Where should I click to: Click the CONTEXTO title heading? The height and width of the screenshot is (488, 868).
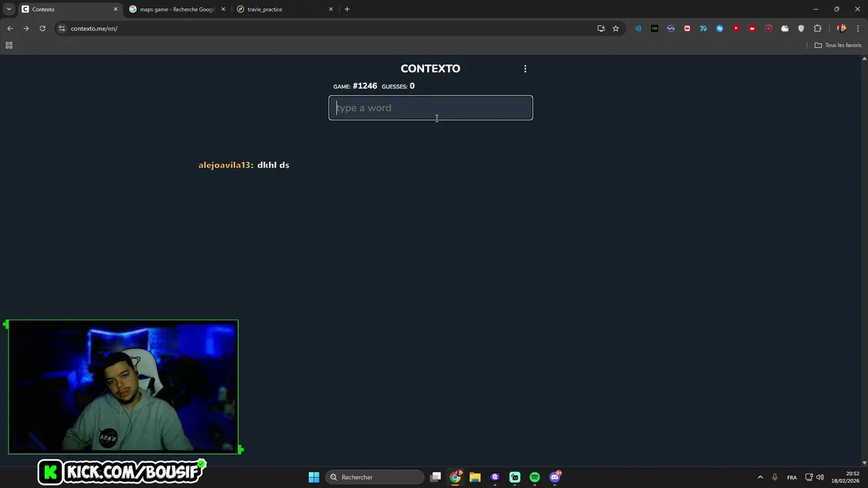point(431,68)
